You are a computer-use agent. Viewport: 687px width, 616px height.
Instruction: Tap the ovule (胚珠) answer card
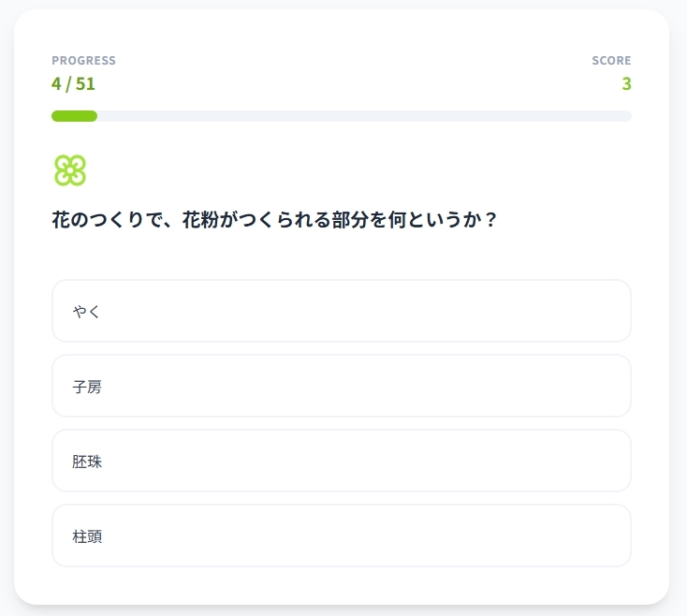(342, 461)
